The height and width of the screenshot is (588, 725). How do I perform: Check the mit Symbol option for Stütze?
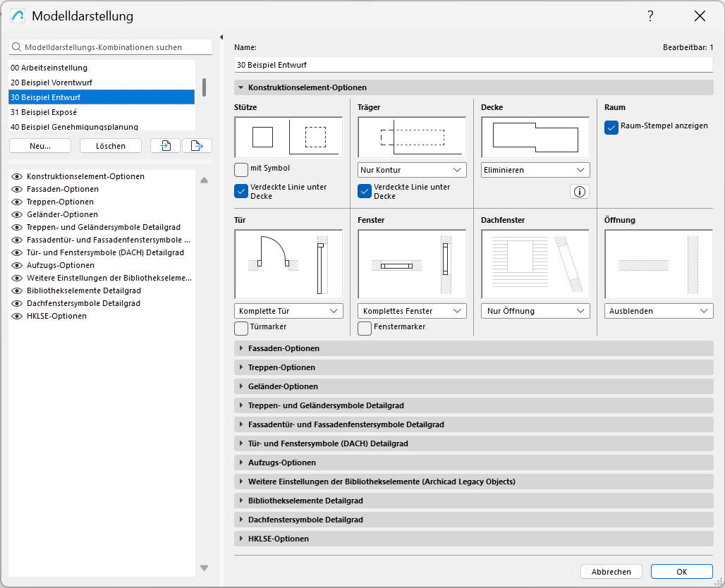coord(240,169)
